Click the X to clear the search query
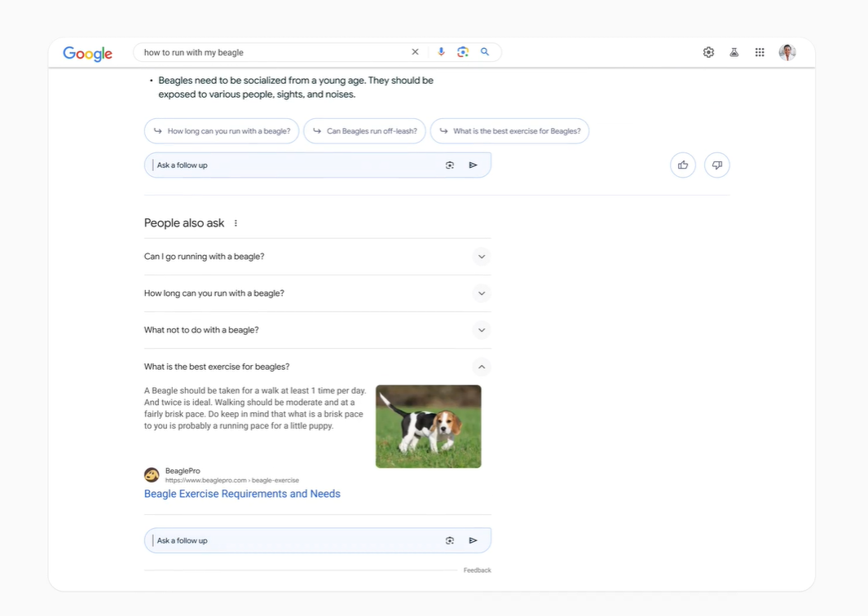This screenshot has width=868, height=616. pos(415,51)
